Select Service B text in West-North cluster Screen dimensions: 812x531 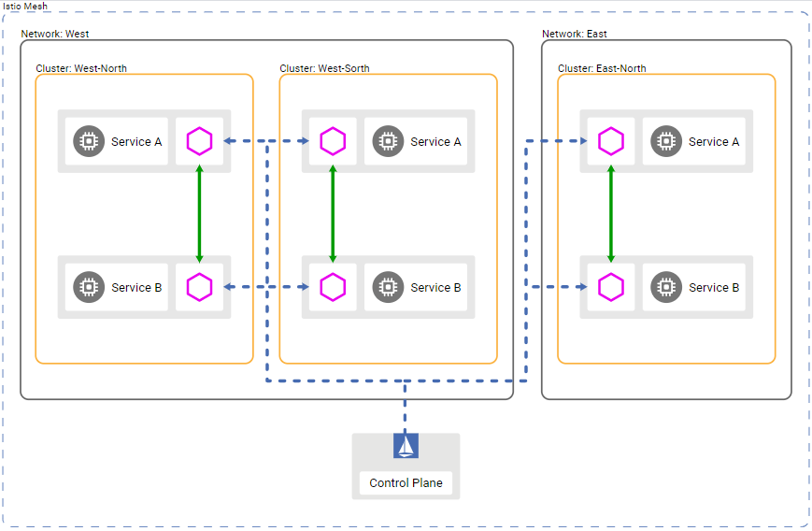click(136, 288)
